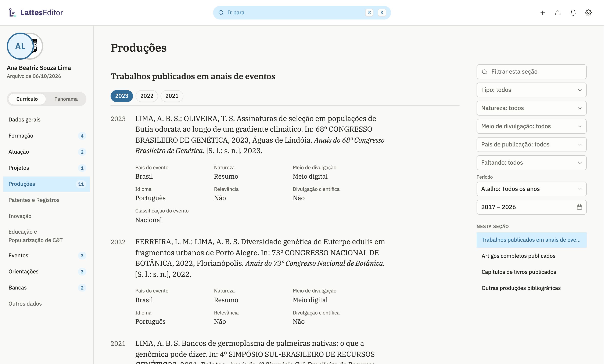
Task: Open Bancas in sidebar
Action: [x=47, y=287]
